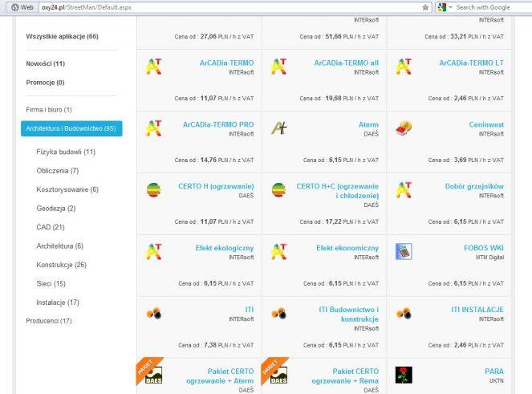Open the ITI title link with INTERsoft below

[x=250, y=310]
